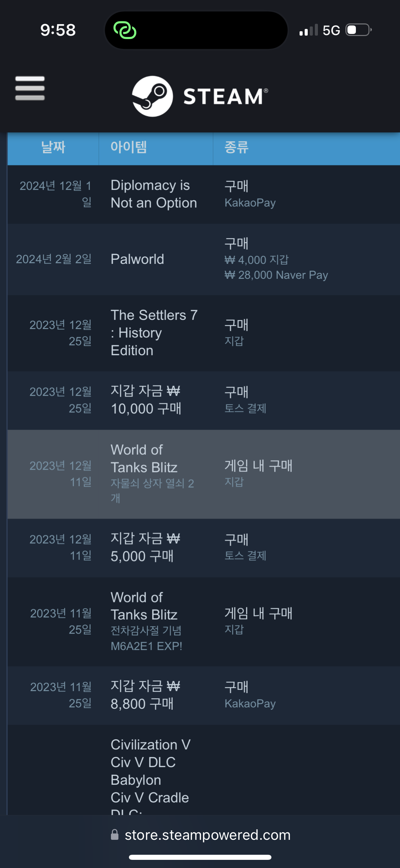The width and height of the screenshot is (400, 868).
Task: Open The Settlers 7 History Edition purchase
Action: coord(204,333)
